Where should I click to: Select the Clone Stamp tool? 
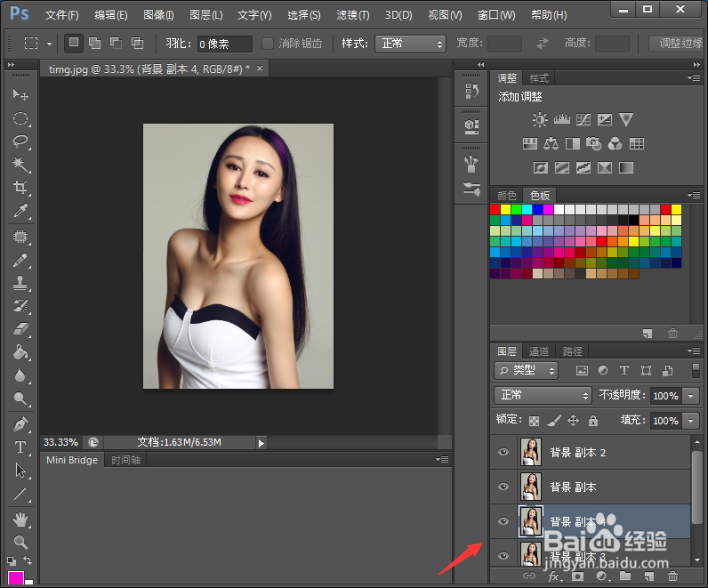(x=20, y=283)
